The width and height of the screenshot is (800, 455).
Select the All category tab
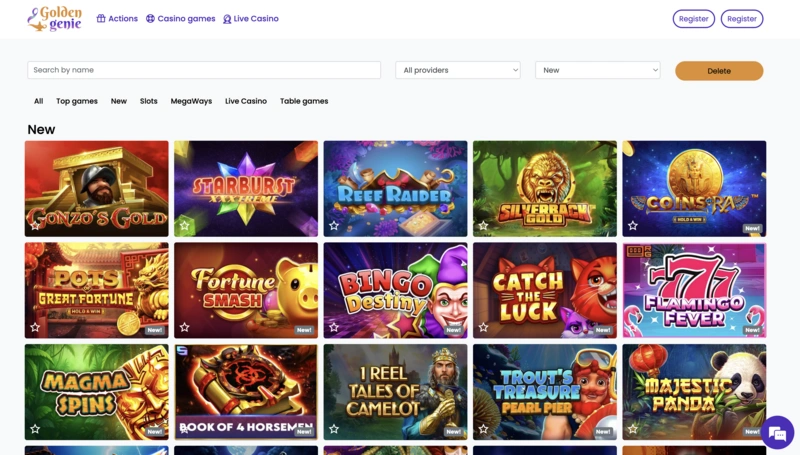[x=38, y=101]
